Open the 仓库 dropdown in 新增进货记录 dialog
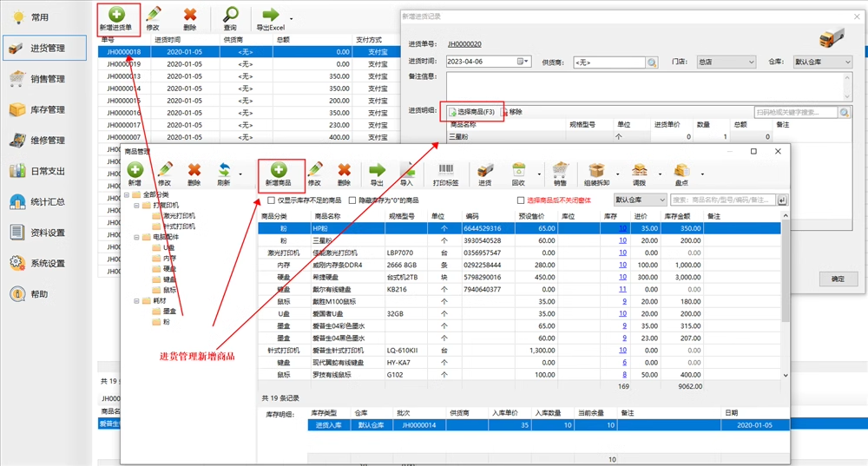The height and width of the screenshot is (466, 868). [x=823, y=62]
